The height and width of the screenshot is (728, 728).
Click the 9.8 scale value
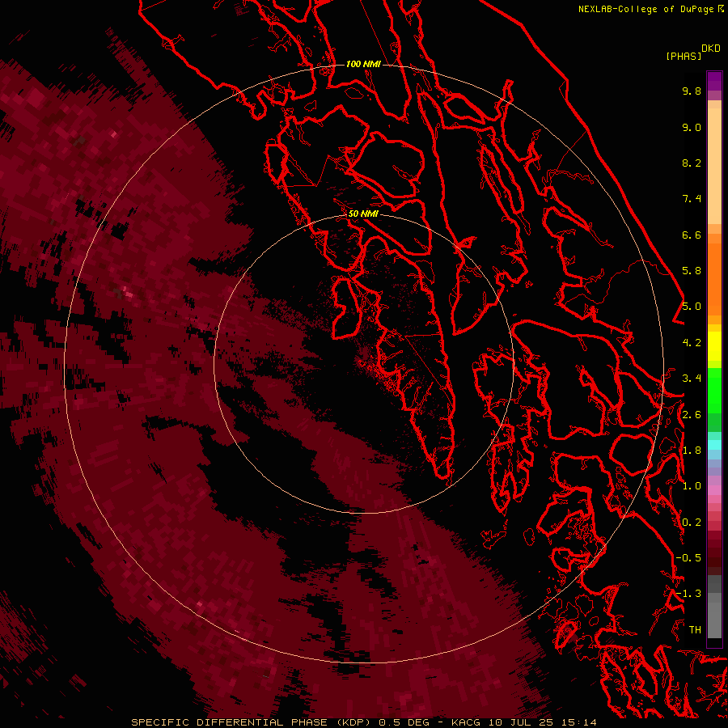(x=692, y=91)
